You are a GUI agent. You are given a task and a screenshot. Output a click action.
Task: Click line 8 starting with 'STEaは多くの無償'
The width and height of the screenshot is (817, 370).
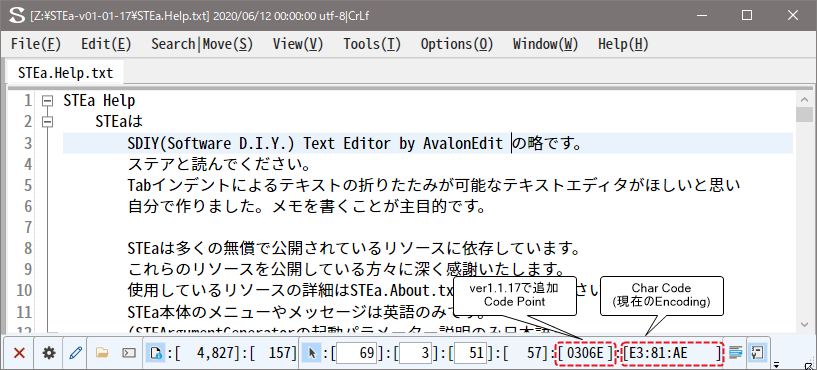point(354,248)
